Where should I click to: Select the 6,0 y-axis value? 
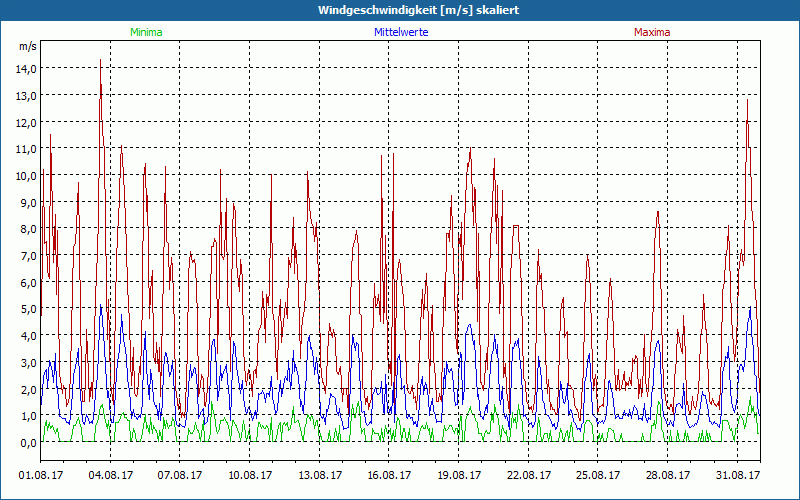coord(28,283)
